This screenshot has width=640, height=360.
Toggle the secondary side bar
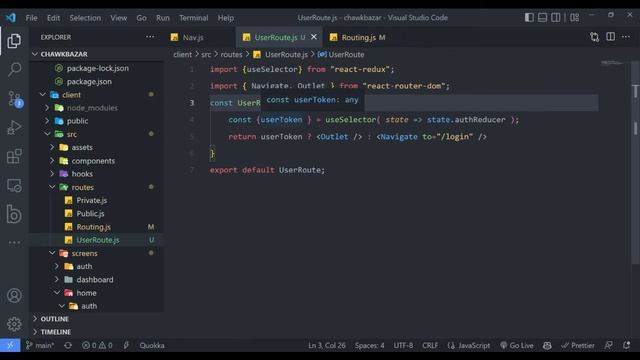pos(556,18)
